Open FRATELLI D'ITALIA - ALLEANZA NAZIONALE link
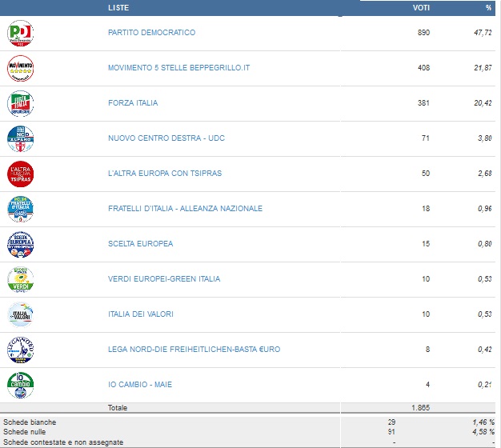The image size is (501, 448). click(186, 209)
